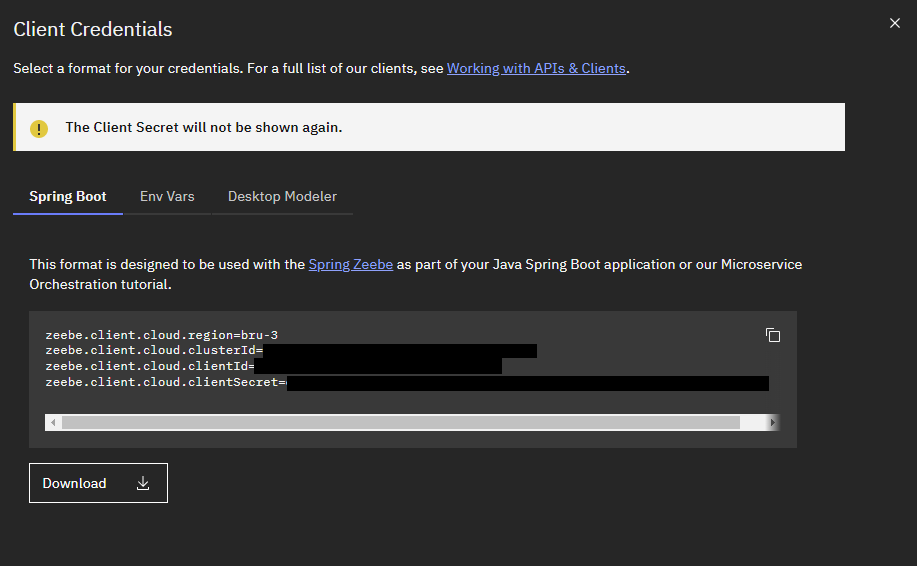Image resolution: width=917 pixels, height=566 pixels.
Task: Click the code scrollbar's right arrow
Action: [x=772, y=423]
